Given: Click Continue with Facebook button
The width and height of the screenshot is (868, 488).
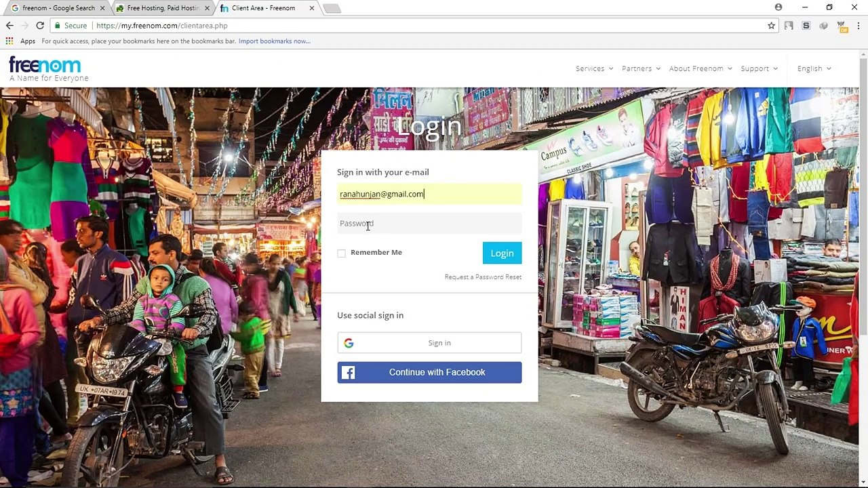Looking at the screenshot, I should tap(429, 372).
